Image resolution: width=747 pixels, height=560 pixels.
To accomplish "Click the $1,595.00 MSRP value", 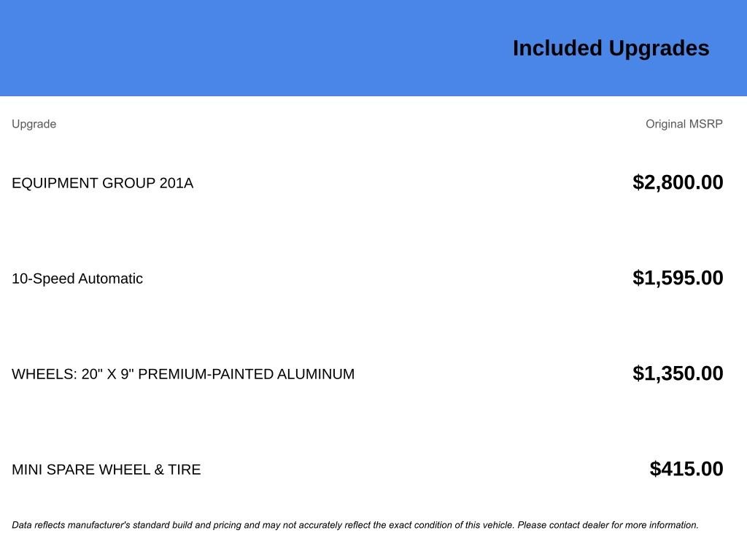I will click(x=678, y=278).
